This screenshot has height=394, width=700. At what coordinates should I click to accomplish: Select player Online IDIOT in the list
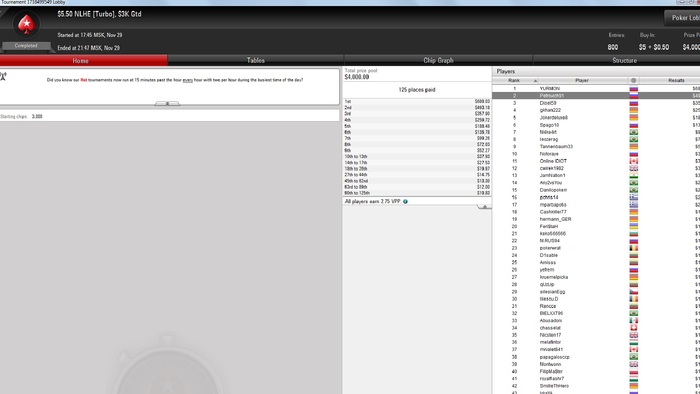553,161
